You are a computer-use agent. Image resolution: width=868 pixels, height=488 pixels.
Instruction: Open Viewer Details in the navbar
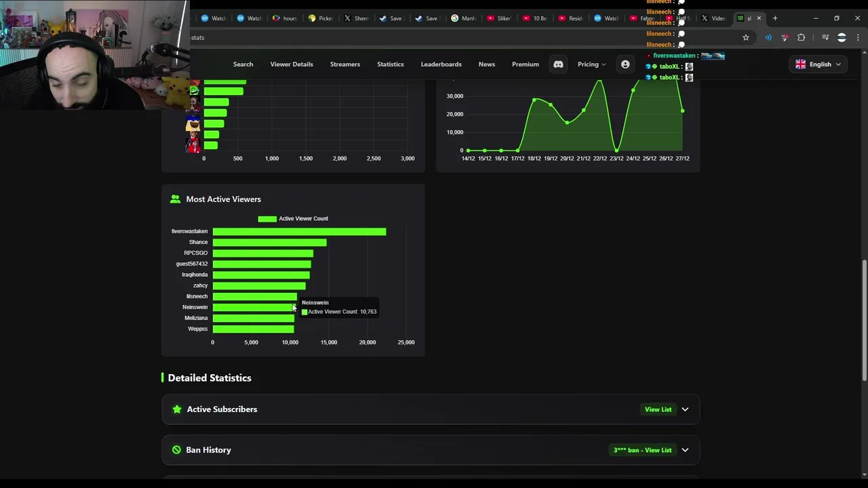pyautogui.click(x=292, y=64)
